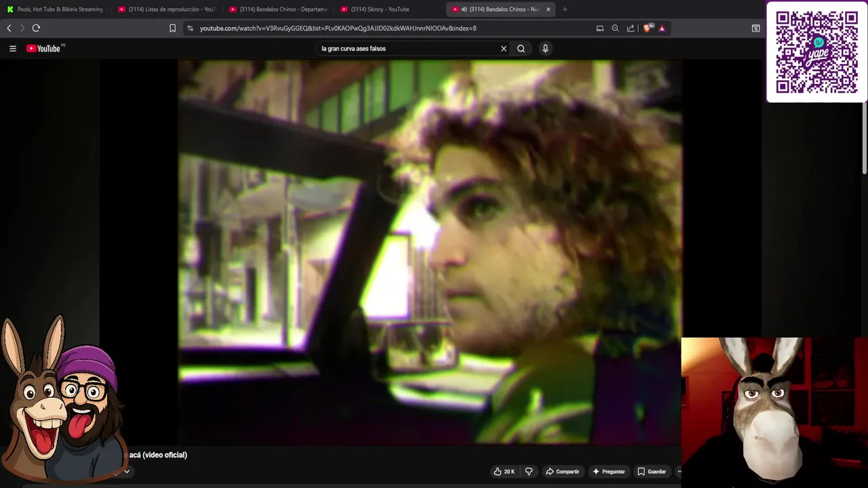868x488 pixels.
Task: Open the Brave Rewards triangle icon
Action: click(x=662, y=28)
